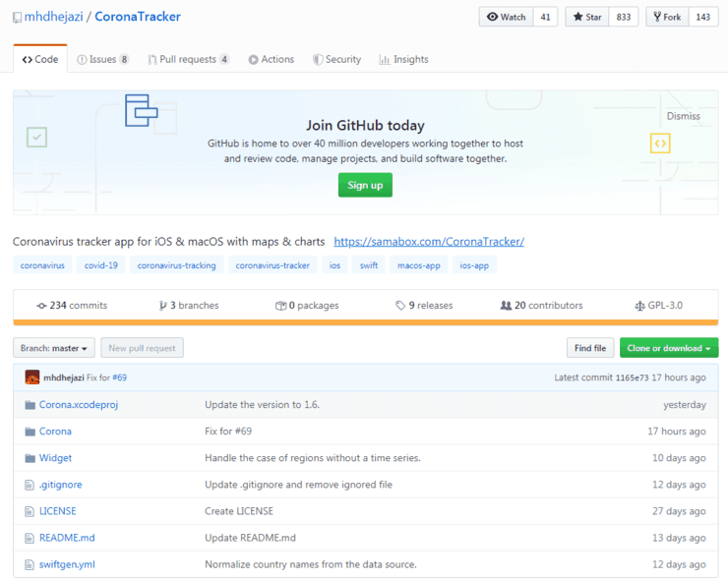The height and width of the screenshot is (580, 728).
Task: Click the Issues circle icon
Action: tap(82, 60)
